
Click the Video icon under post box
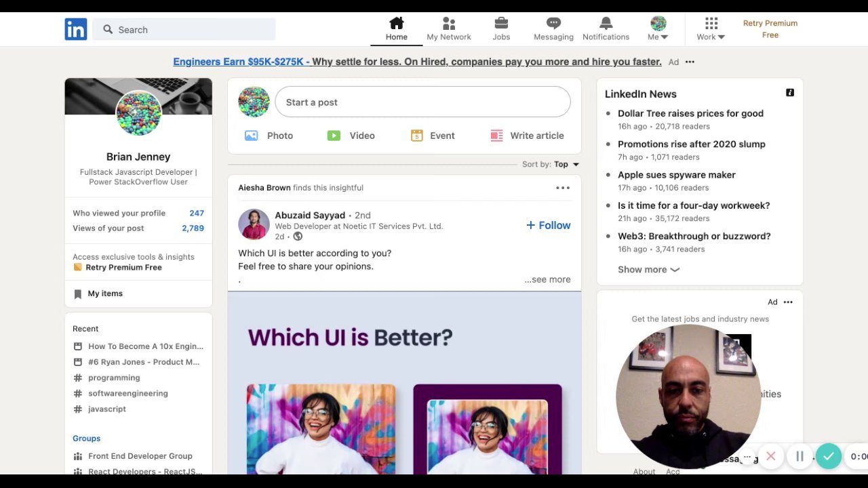point(334,136)
